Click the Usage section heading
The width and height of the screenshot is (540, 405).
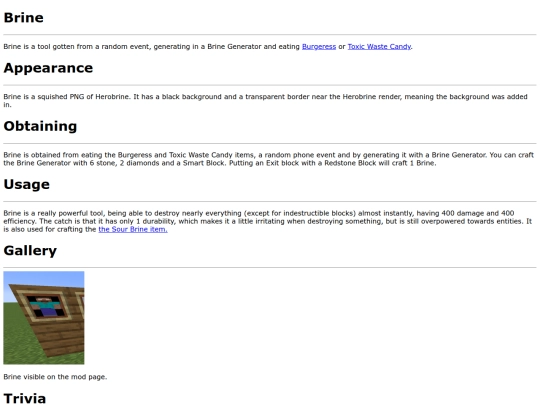click(x=27, y=184)
